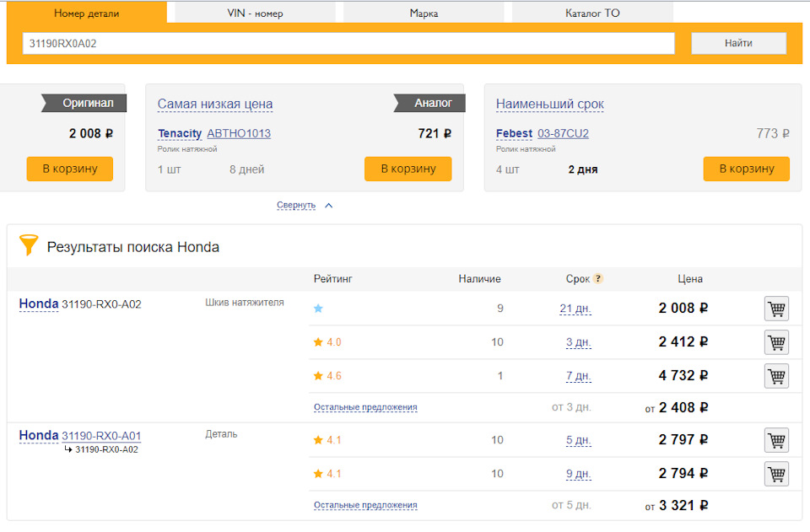The width and height of the screenshot is (810, 532).
Task: Click the Рейтинг column header
Action: point(332,279)
